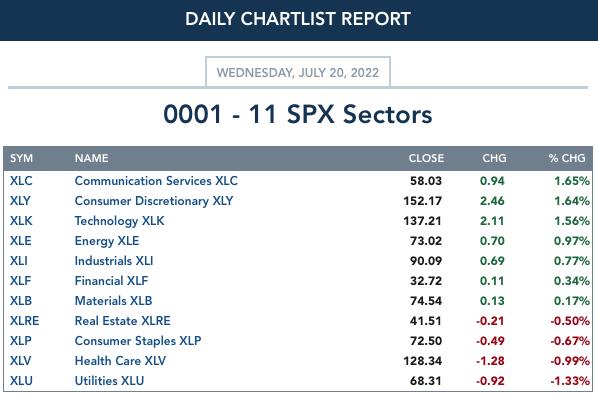This screenshot has width=598, height=398.
Task: Sort by the % CHG column header
Action: (x=567, y=158)
